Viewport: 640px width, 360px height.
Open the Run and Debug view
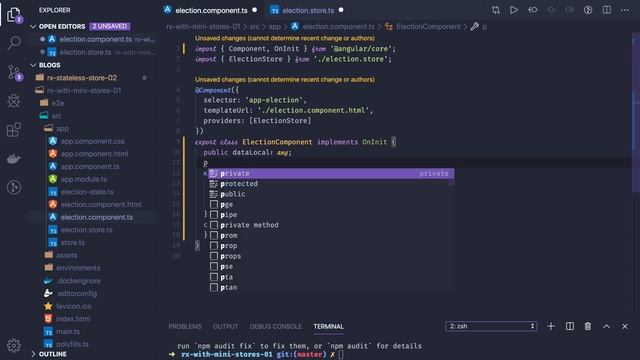tap(14, 101)
